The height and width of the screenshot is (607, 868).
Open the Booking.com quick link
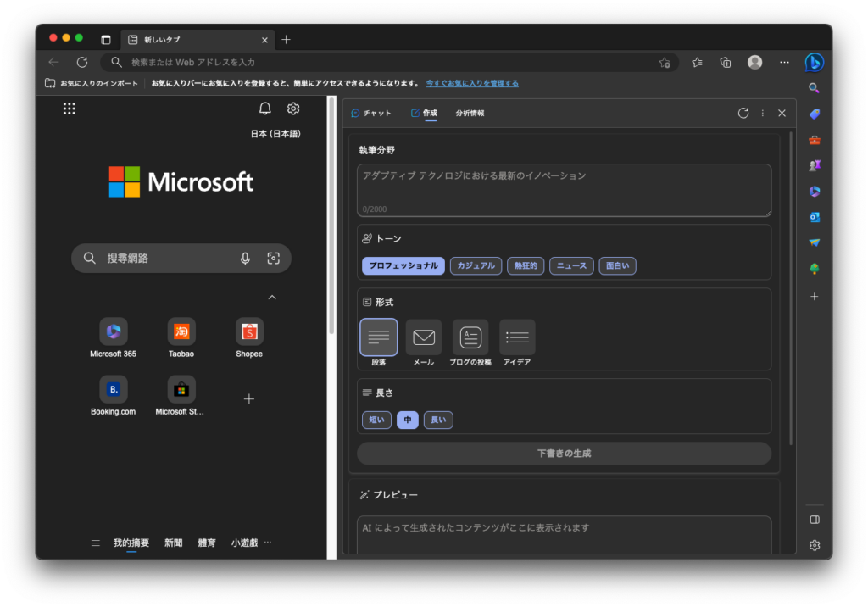tap(113, 395)
